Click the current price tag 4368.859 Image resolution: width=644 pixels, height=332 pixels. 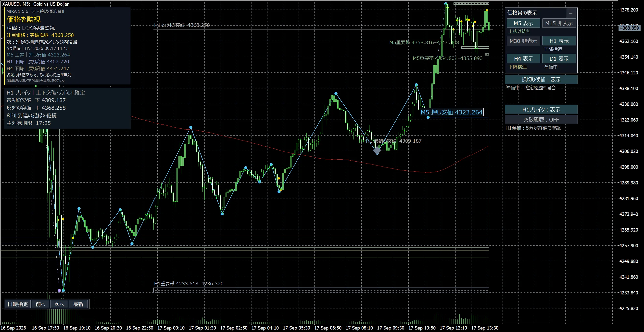(629, 28)
